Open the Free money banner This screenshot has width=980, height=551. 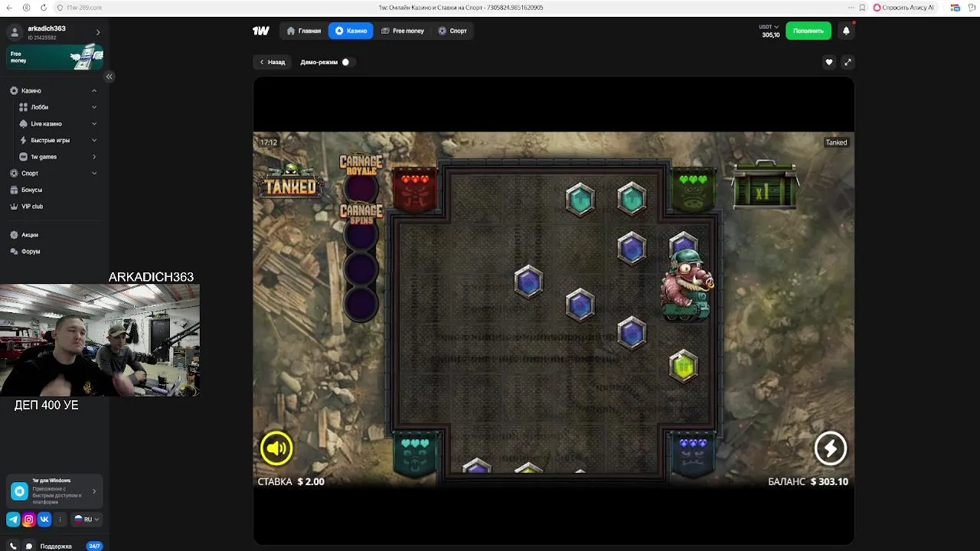point(55,57)
